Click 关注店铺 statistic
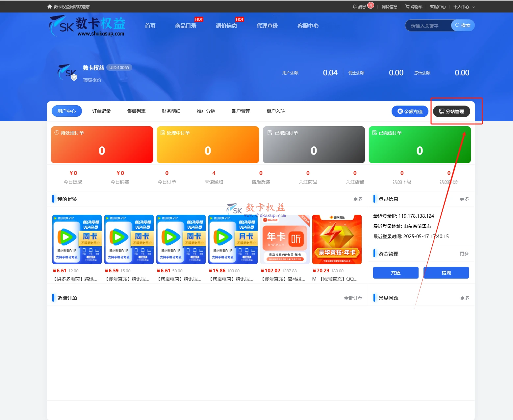 coord(355,177)
